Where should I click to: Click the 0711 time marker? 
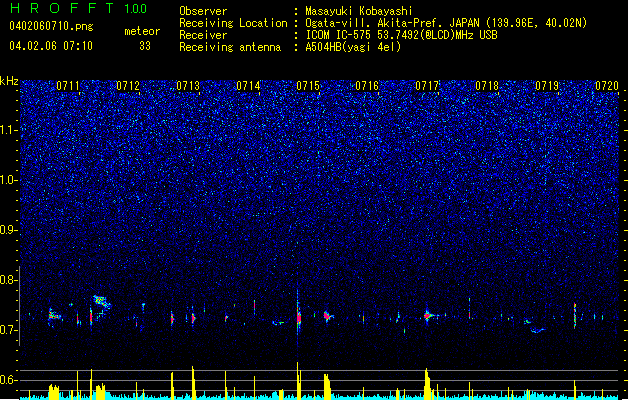[68, 86]
